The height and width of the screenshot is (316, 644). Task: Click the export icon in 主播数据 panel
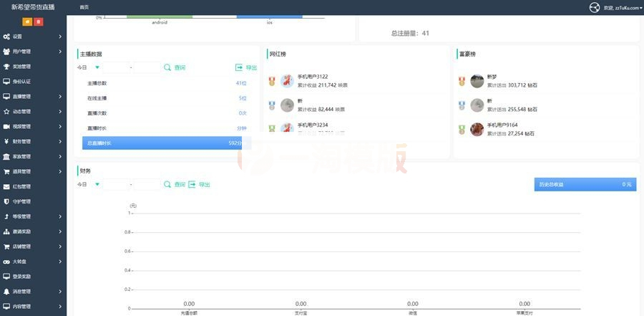coord(239,67)
